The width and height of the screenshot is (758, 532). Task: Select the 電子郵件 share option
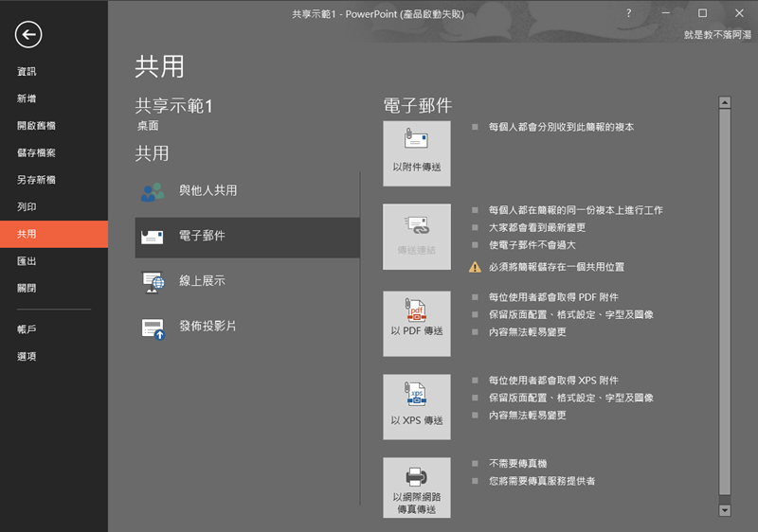[x=246, y=237]
